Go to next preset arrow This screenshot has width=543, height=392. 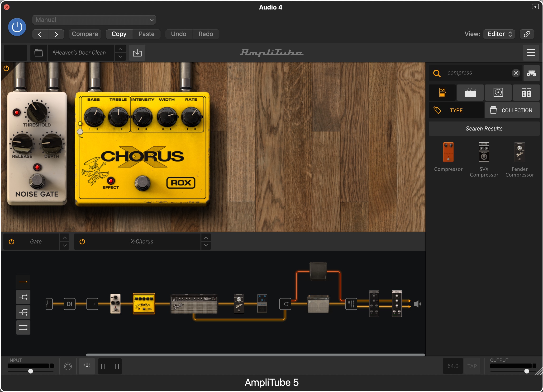coord(56,34)
